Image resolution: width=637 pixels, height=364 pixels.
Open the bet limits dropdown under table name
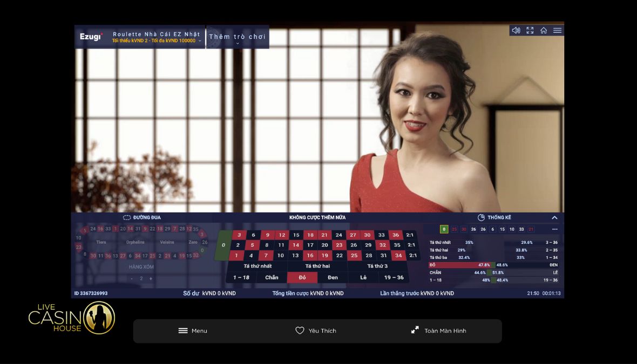pos(200,41)
